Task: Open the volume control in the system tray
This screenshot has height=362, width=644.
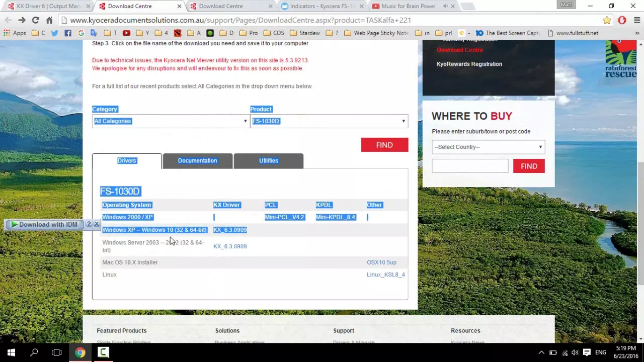Action: [x=575, y=352]
